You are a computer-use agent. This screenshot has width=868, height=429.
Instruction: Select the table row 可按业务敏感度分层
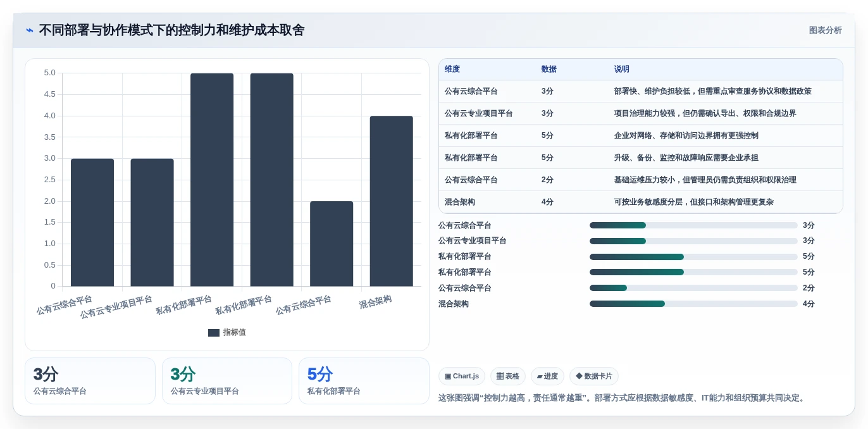(x=640, y=202)
